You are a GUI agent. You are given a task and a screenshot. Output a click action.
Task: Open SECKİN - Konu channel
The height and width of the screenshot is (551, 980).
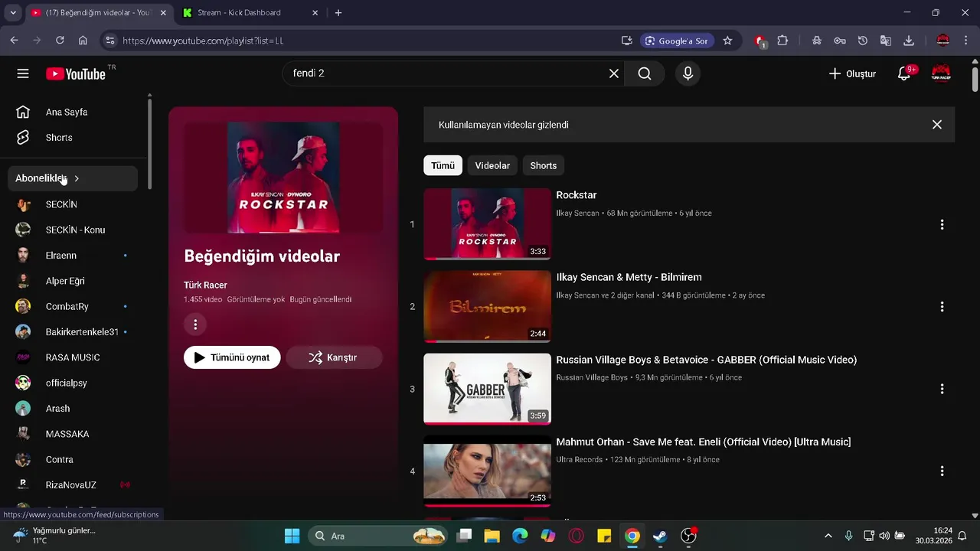tap(74, 230)
